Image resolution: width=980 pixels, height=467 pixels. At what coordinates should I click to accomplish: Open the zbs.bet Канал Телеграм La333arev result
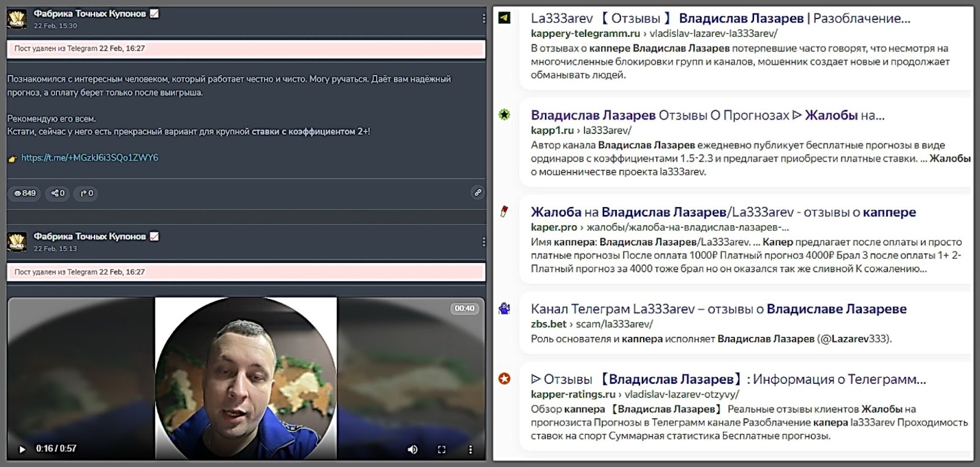718,309
